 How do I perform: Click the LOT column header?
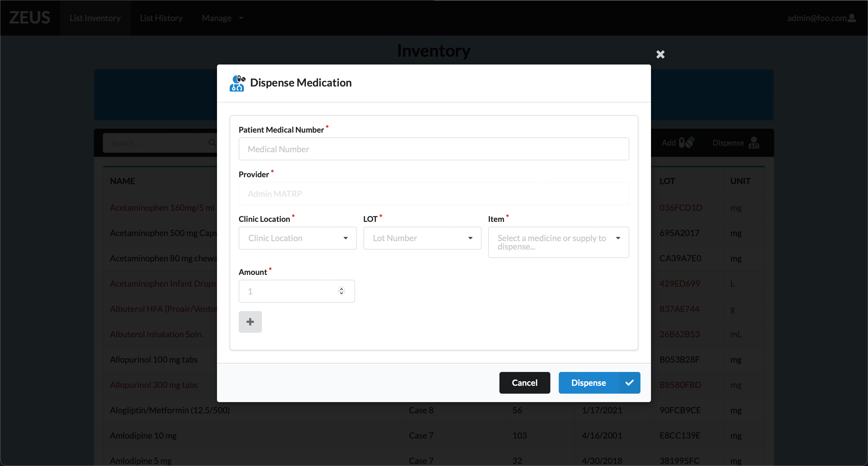[x=667, y=181]
